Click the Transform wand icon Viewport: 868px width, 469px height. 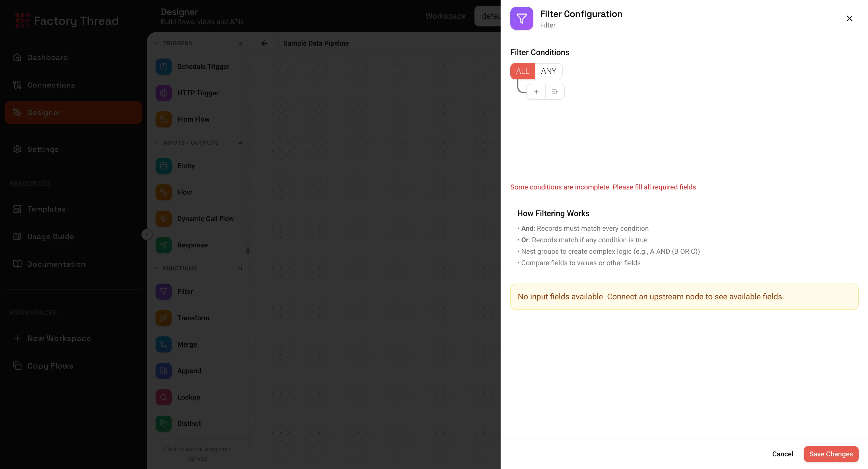[x=163, y=318]
